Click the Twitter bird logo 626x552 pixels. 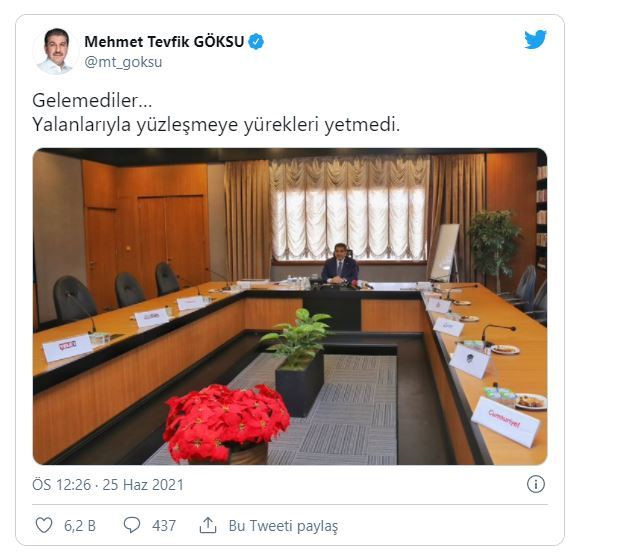tap(535, 39)
